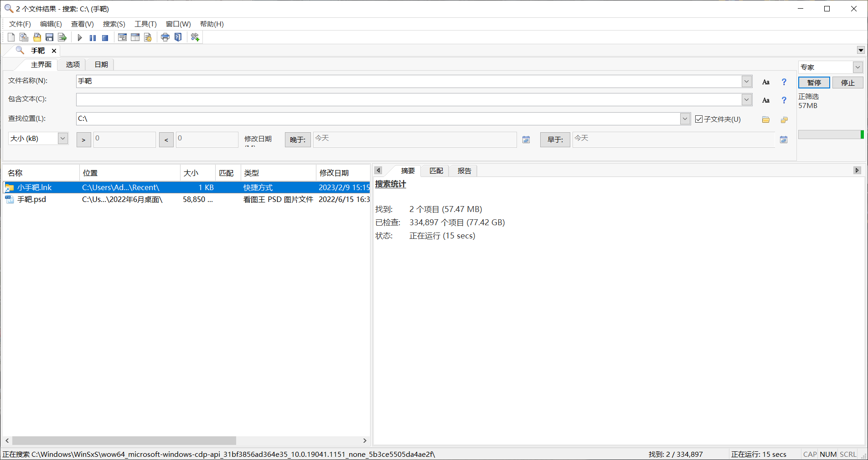
Task: Click the blue stop square in toolbar
Action: point(105,38)
